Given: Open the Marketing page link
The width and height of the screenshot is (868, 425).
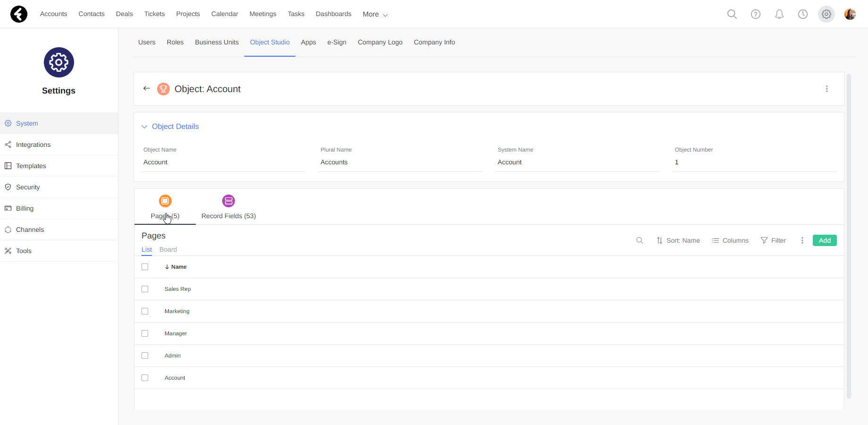Looking at the screenshot, I should coord(177,311).
